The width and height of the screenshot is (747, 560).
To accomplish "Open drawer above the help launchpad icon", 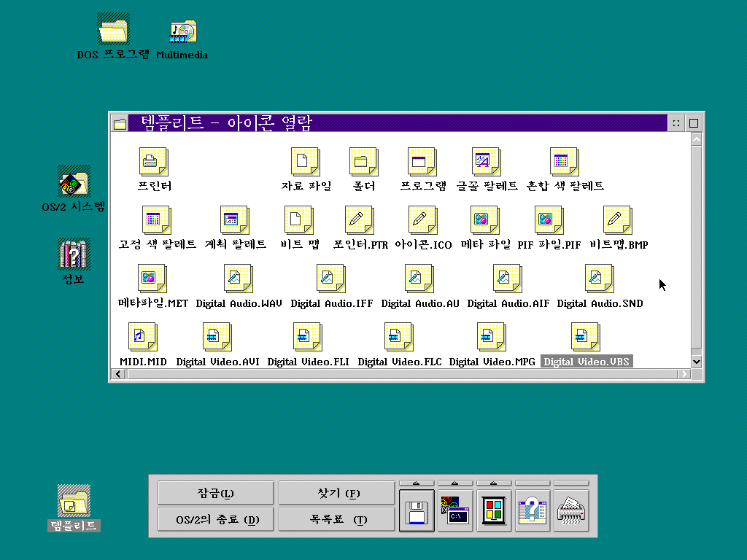I will tap(533, 483).
